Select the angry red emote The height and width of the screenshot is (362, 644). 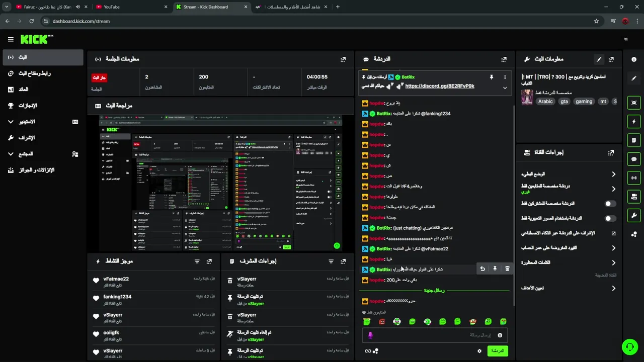(382, 321)
